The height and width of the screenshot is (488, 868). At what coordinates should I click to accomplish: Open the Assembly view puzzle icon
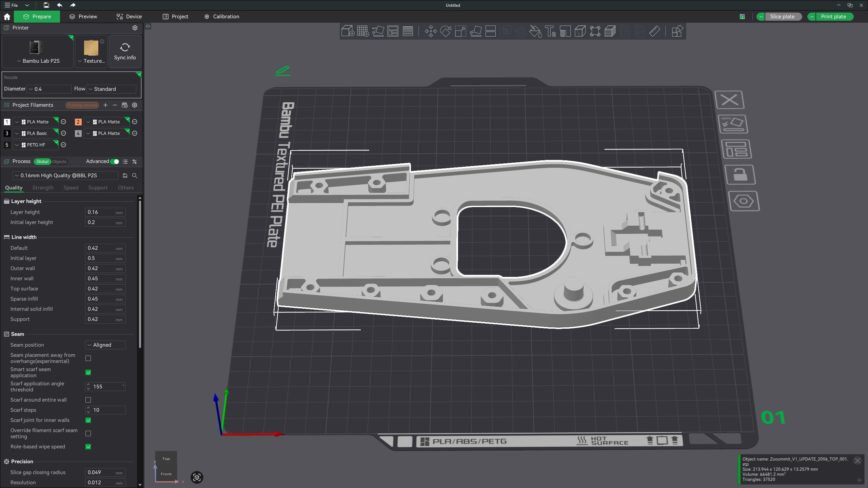pyautogui.click(x=677, y=31)
